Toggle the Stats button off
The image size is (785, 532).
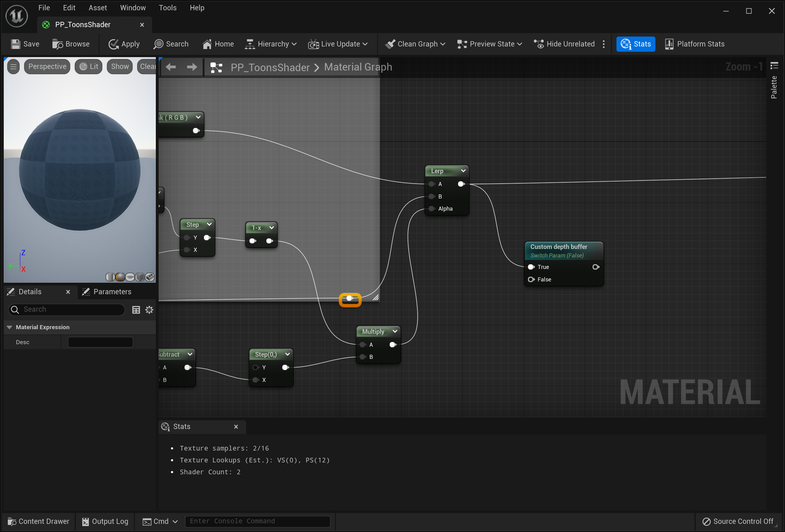(x=635, y=44)
